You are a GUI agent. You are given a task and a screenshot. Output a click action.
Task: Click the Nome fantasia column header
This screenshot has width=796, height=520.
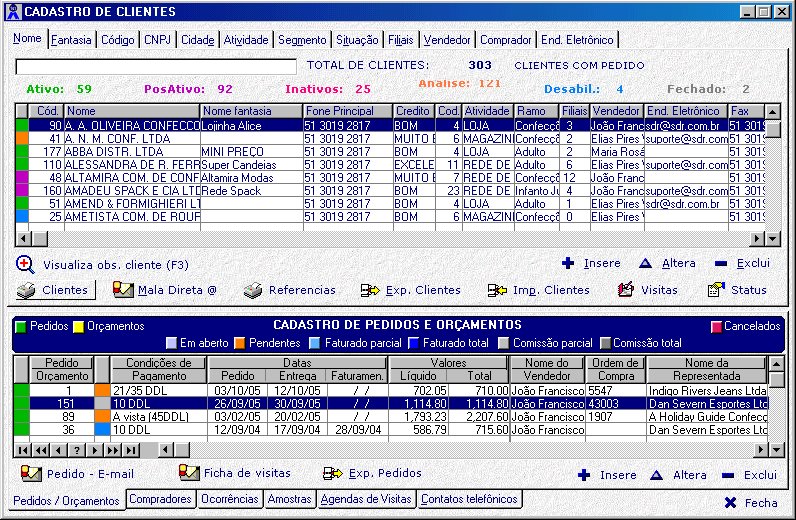tap(252, 111)
